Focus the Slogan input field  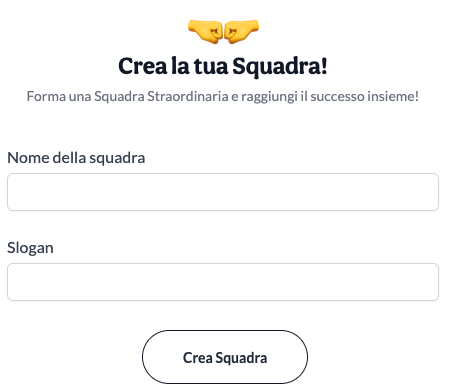(223, 282)
